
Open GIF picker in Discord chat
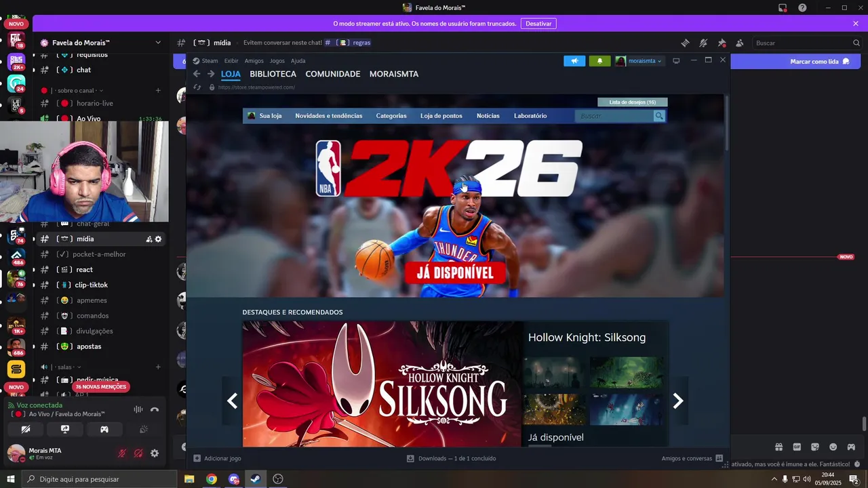point(797,447)
